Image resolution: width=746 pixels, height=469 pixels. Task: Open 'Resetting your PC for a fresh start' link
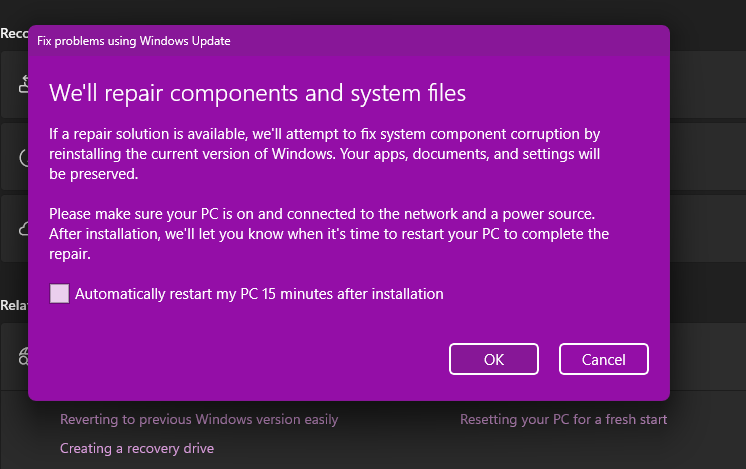(x=563, y=420)
